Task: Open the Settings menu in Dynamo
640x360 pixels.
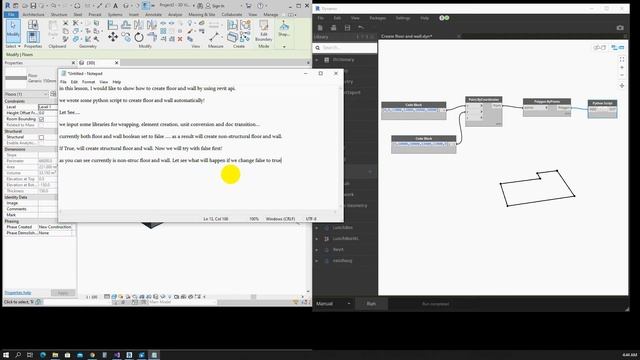Action: [x=402, y=18]
